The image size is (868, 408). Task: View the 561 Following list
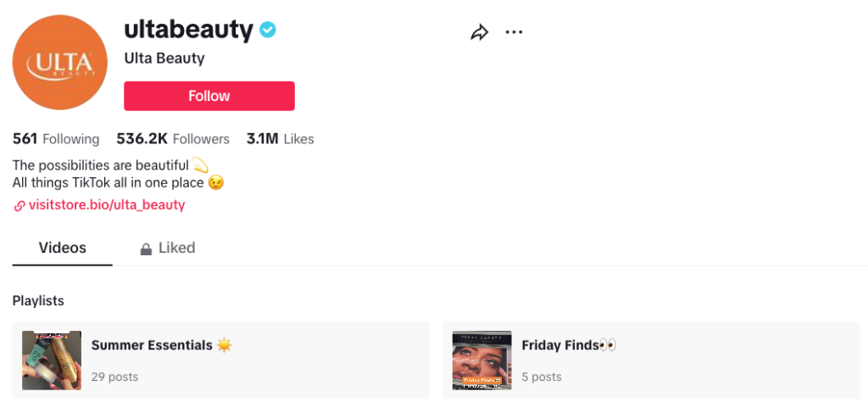tap(56, 138)
